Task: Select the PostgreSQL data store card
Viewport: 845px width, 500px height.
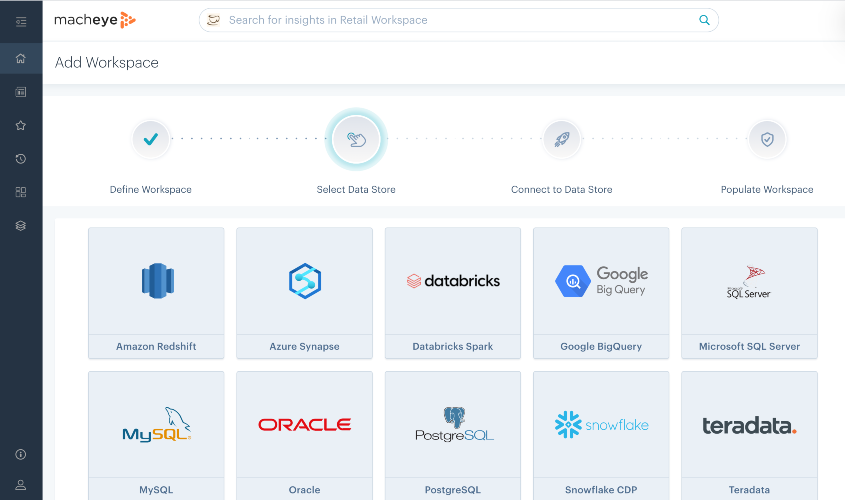Action: pos(453,435)
